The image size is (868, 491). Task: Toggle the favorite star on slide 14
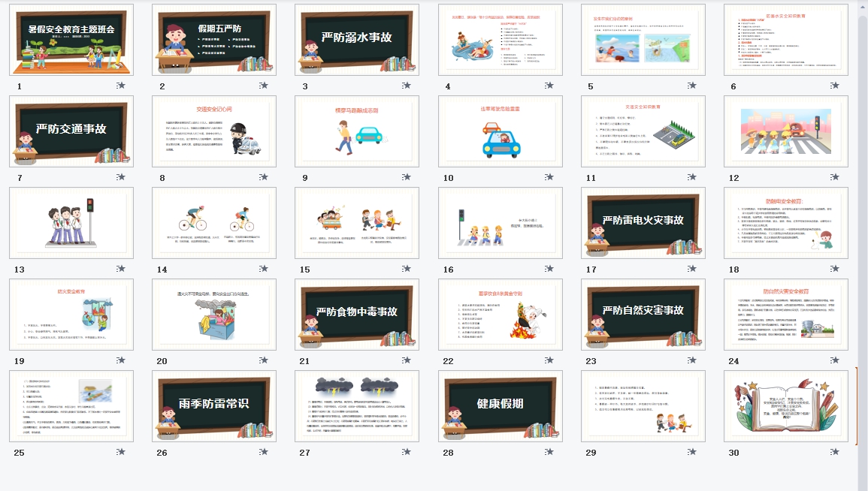click(x=263, y=268)
